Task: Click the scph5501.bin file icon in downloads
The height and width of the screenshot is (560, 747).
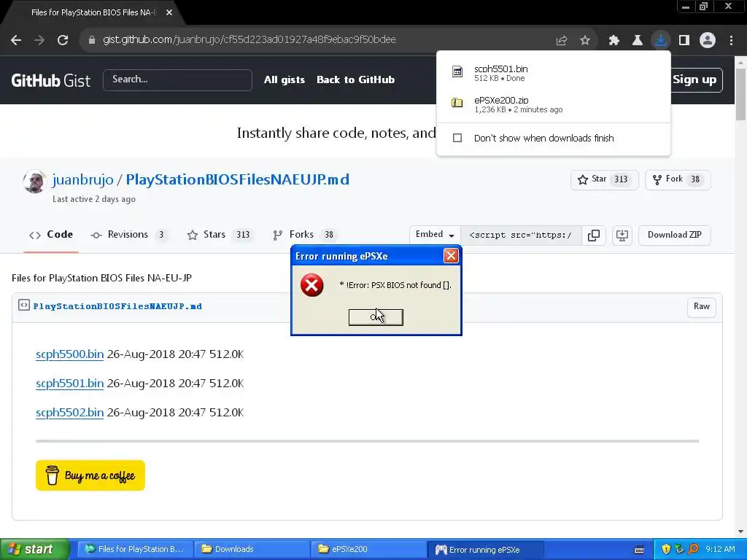Action: pyautogui.click(x=457, y=72)
